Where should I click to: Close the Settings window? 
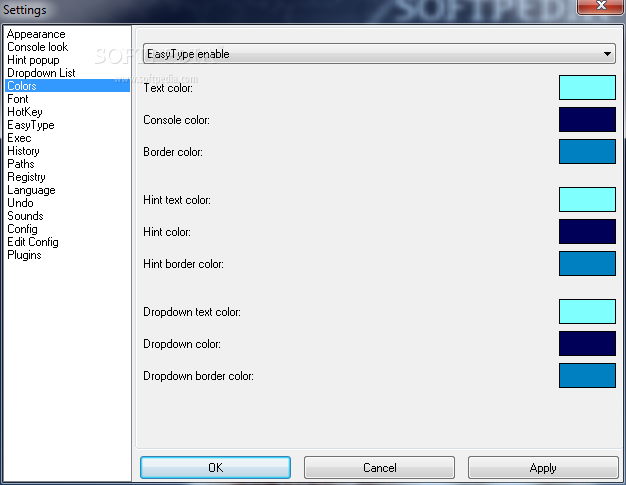pos(600,6)
